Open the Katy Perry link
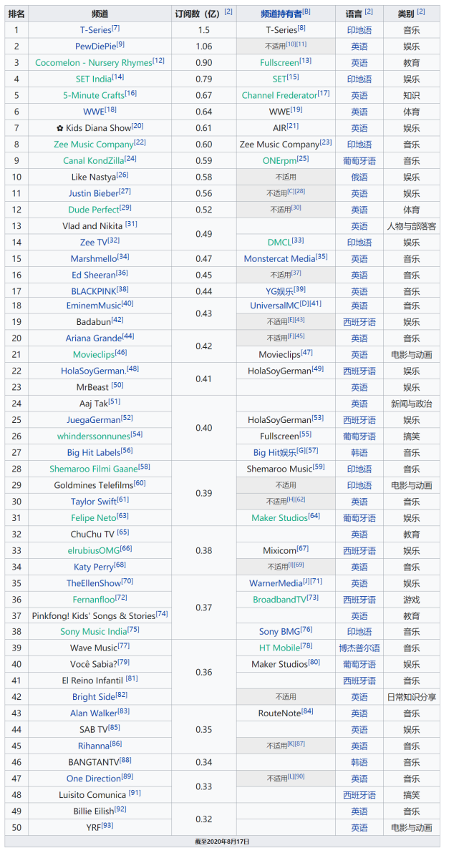Screen dimensions: 459x868 coord(92,567)
